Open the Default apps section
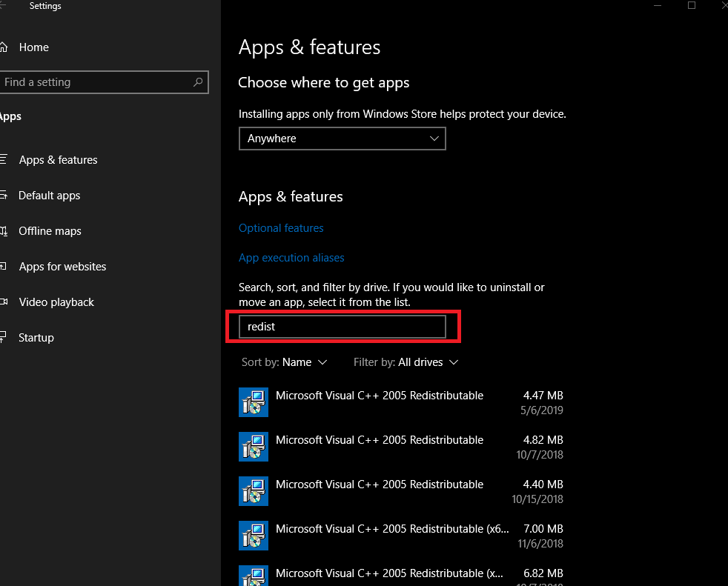This screenshot has width=728, height=586. tap(49, 196)
